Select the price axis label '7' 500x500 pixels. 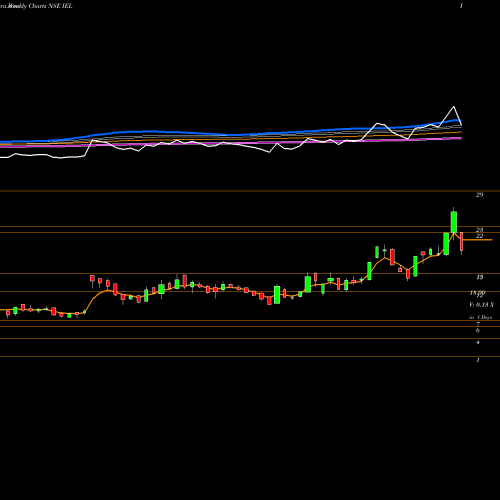point(478,324)
